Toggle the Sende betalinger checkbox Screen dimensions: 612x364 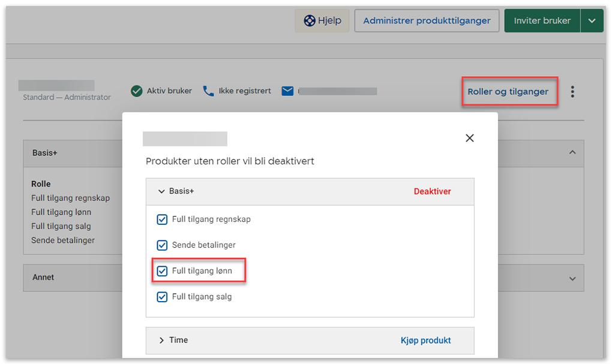click(162, 245)
